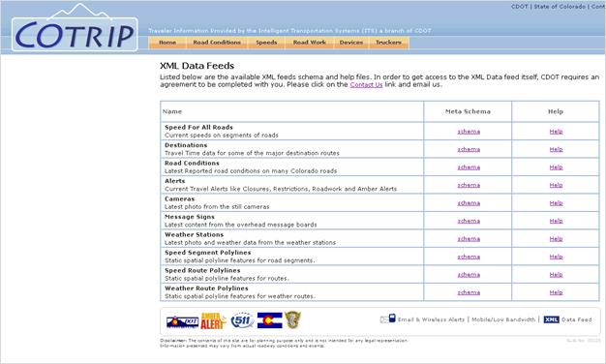
Task: Open schema for Weather Route Polylines
Action: click(469, 292)
